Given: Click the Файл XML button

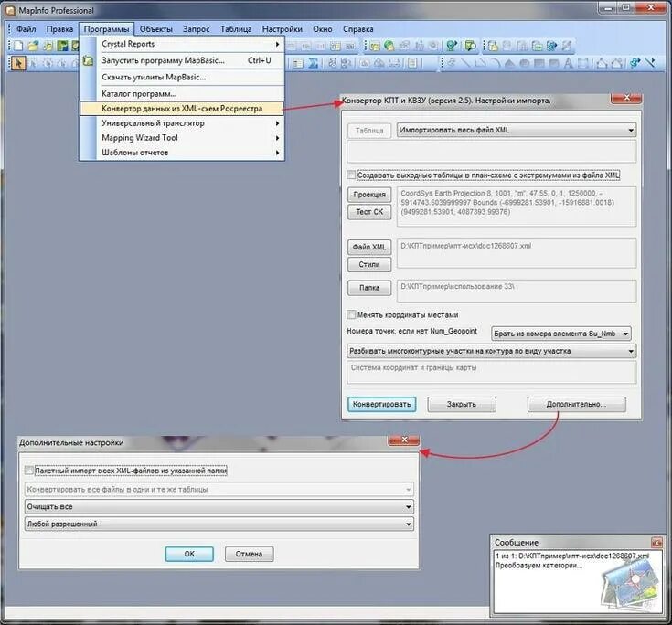Looking at the screenshot, I should 369,247.
